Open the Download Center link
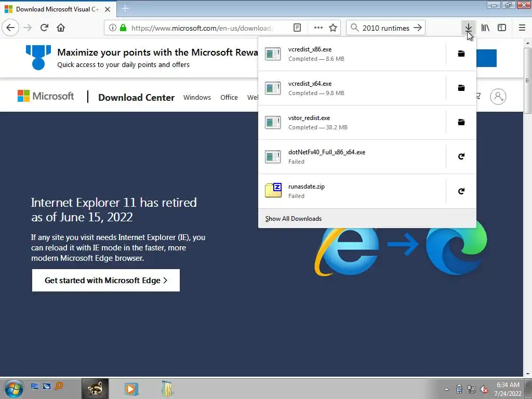The height and width of the screenshot is (399, 532). point(137,97)
